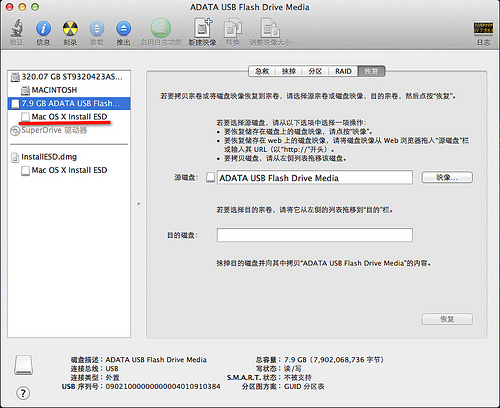This screenshot has height=408, width=500.
Task: Click the Restore (恢复) button at bottom
Action: [447, 319]
